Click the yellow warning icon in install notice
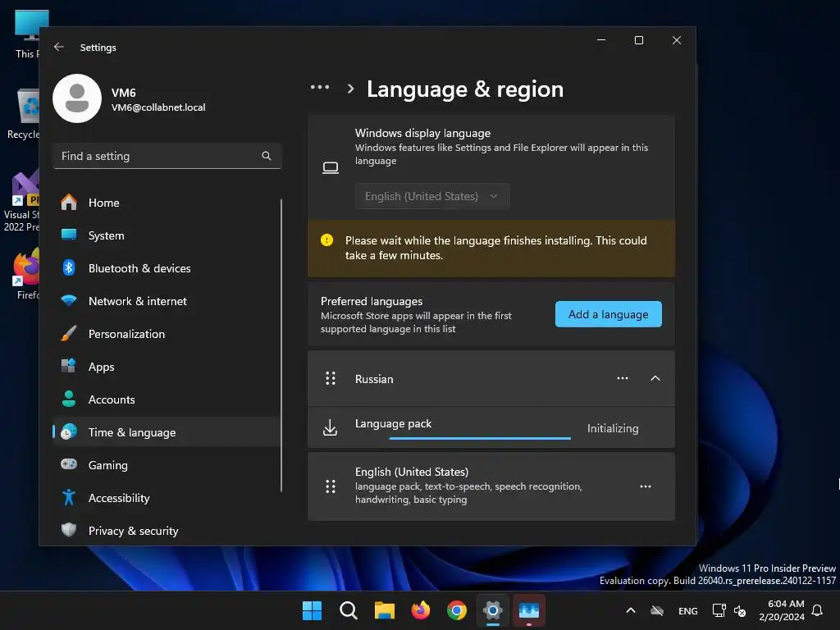The height and width of the screenshot is (630, 840). coord(326,240)
